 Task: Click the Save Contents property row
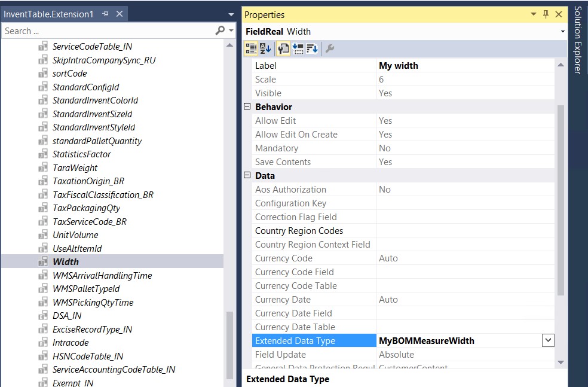(x=403, y=161)
